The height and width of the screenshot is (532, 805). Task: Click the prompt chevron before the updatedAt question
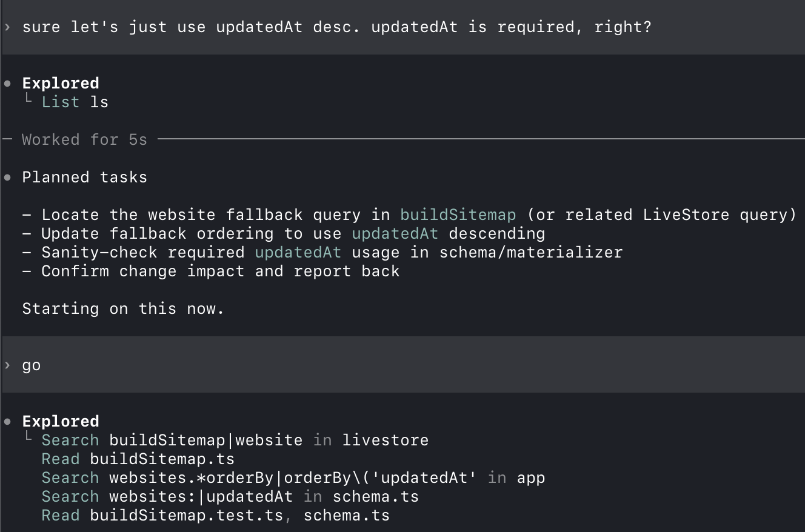pyautogui.click(x=7, y=27)
